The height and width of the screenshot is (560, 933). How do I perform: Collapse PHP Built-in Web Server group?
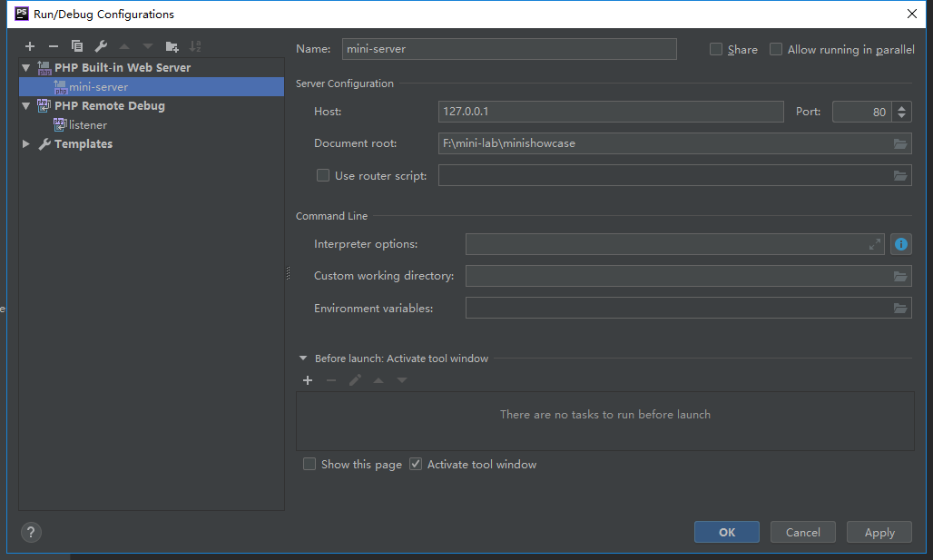26,68
